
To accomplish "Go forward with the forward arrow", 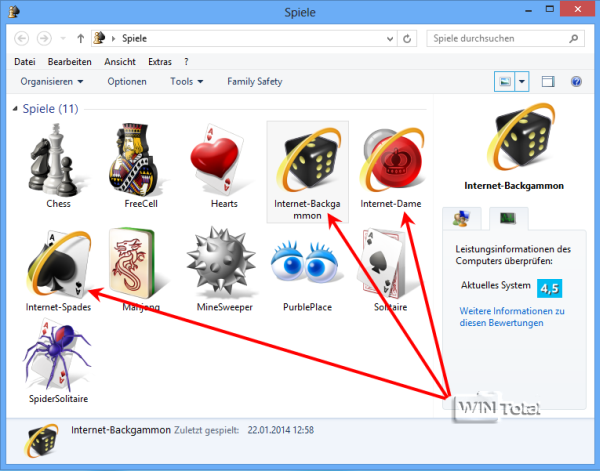I will (x=44, y=39).
